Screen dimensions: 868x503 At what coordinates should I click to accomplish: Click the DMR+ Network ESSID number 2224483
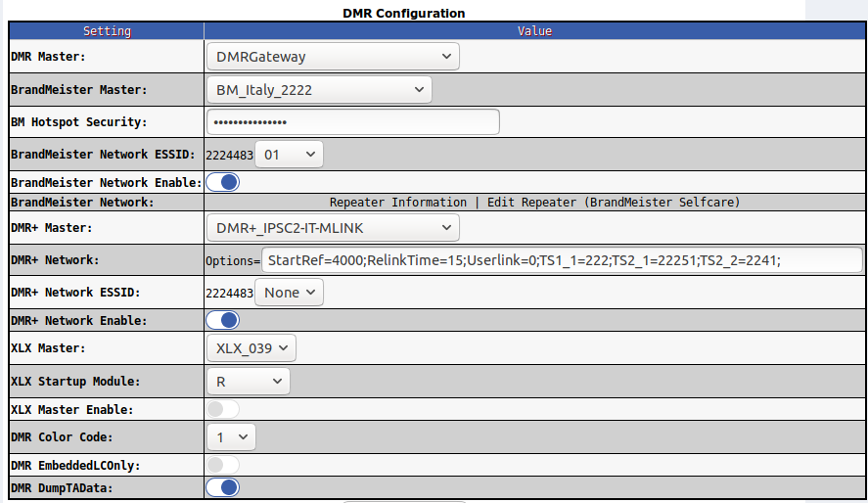coord(229,294)
